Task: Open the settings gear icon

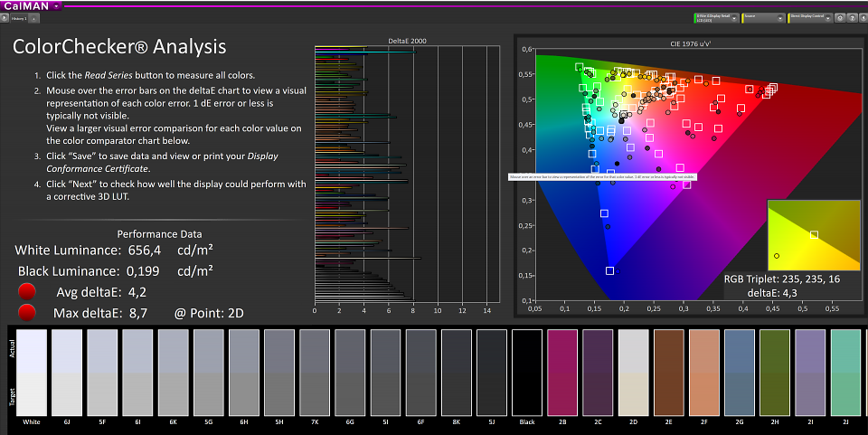Action: coord(840,18)
